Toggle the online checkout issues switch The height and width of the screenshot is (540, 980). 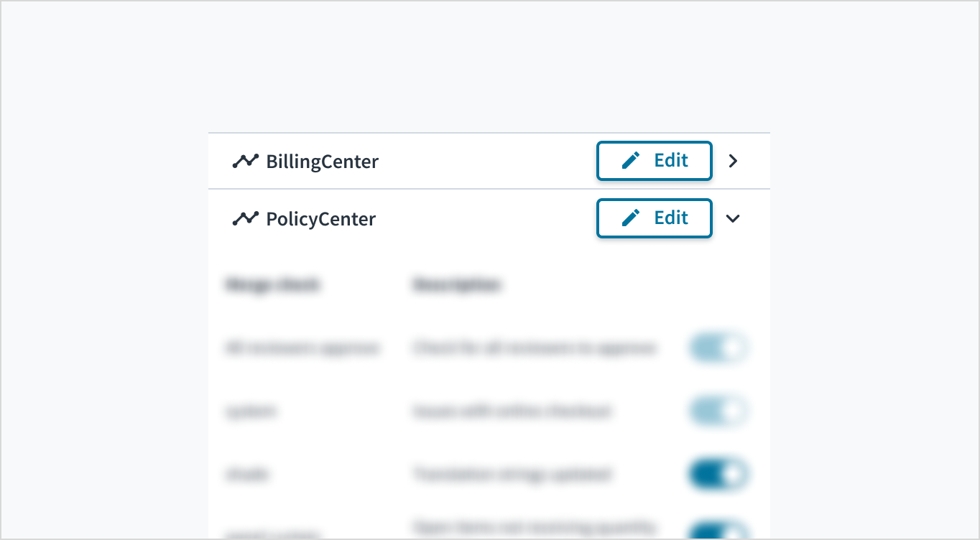(x=718, y=411)
